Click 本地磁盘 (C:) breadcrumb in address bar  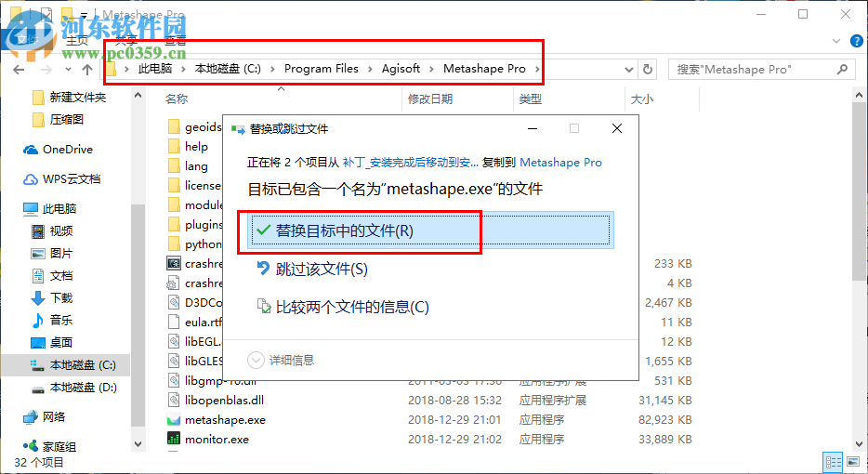pyautogui.click(x=228, y=69)
